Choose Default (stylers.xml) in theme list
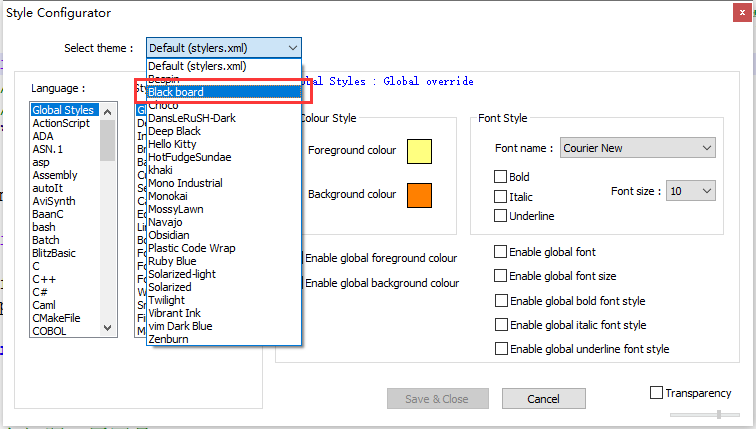 [x=224, y=66]
